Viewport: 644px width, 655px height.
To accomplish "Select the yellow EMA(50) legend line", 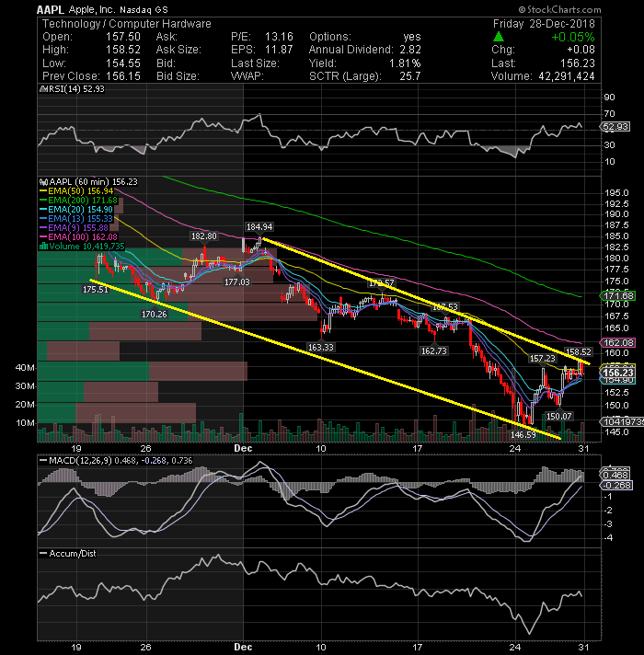I will (x=42, y=191).
